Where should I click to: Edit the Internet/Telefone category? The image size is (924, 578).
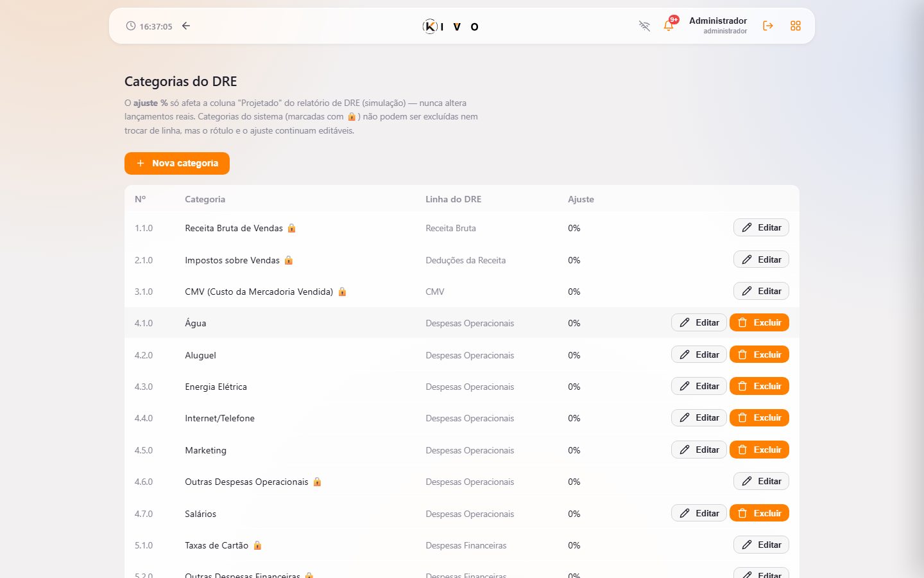point(699,417)
